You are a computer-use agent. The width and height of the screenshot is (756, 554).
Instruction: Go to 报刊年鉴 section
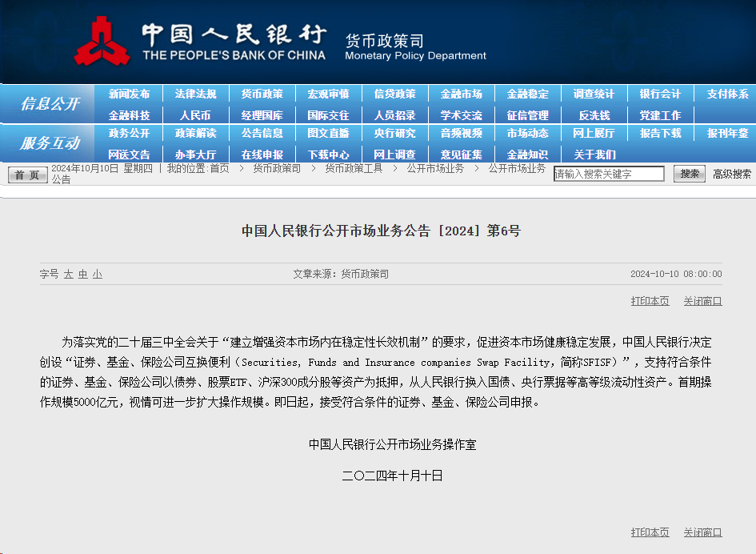click(727, 133)
